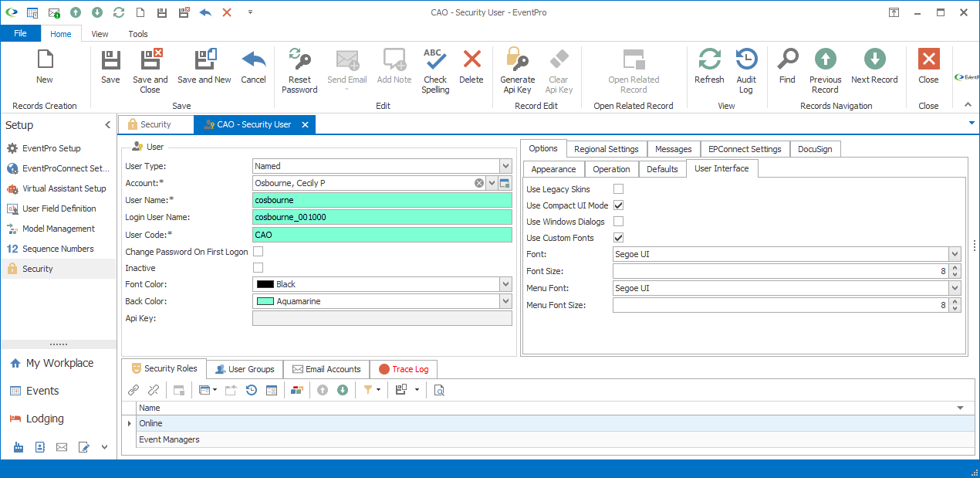Click the ribbon Save floppy icon

point(110,60)
